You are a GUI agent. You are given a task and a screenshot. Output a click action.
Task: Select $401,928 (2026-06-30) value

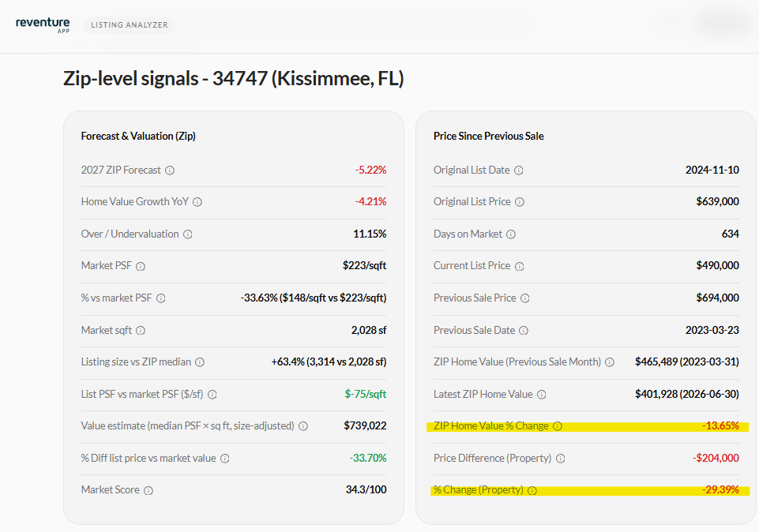pos(687,394)
